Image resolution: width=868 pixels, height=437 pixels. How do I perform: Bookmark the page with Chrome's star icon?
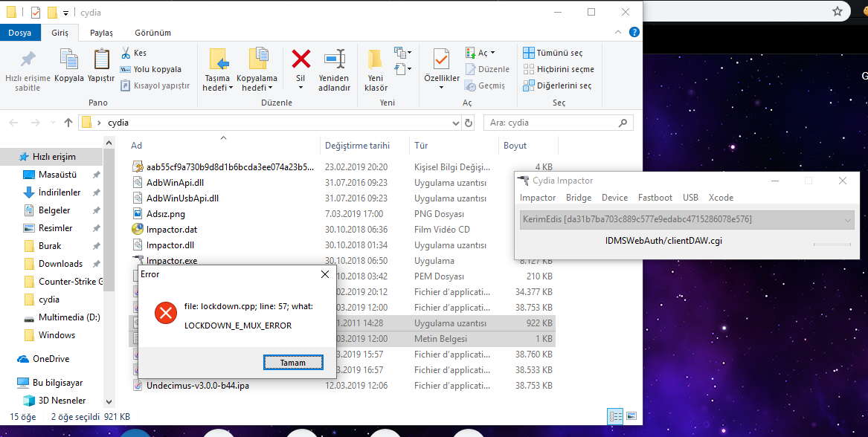coord(838,11)
